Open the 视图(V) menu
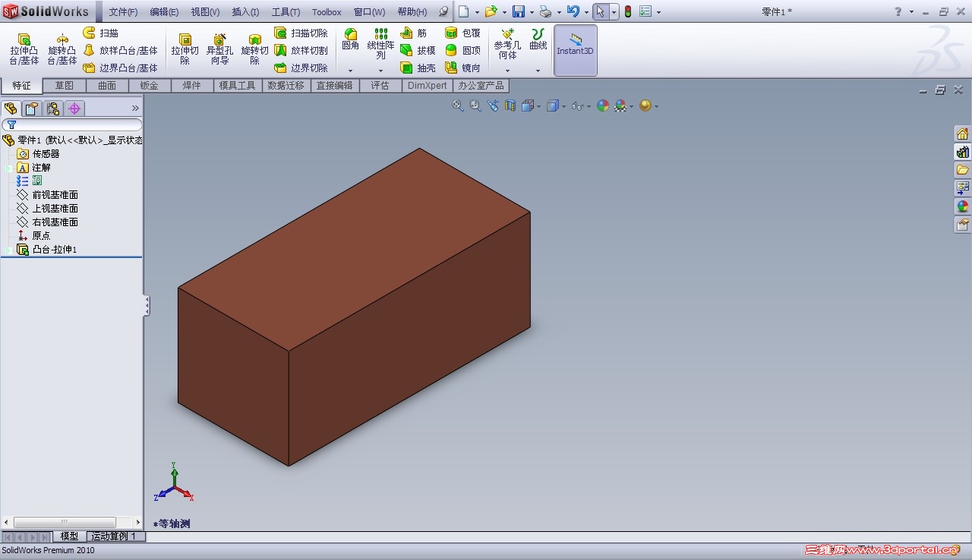The height and width of the screenshot is (560, 972). (205, 12)
